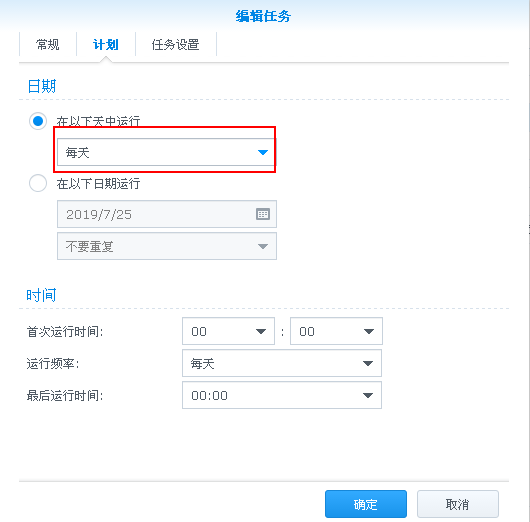
Task: Click the 取消 cancel button
Action: pyautogui.click(x=458, y=504)
